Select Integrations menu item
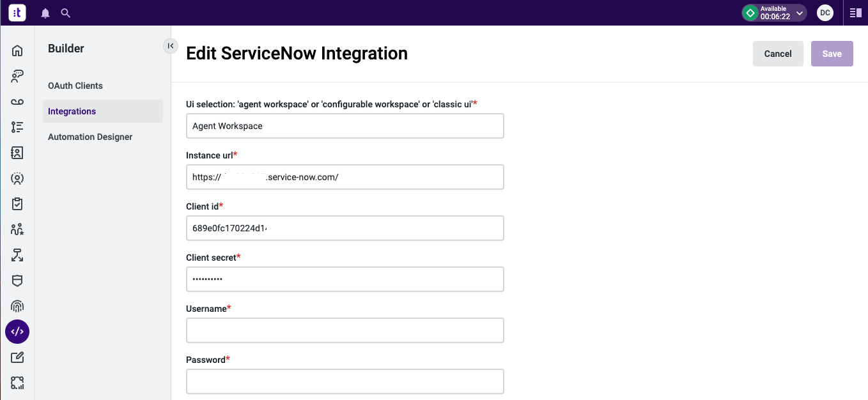This screenshot has height=400, width=868. click(x=103, y=111)
